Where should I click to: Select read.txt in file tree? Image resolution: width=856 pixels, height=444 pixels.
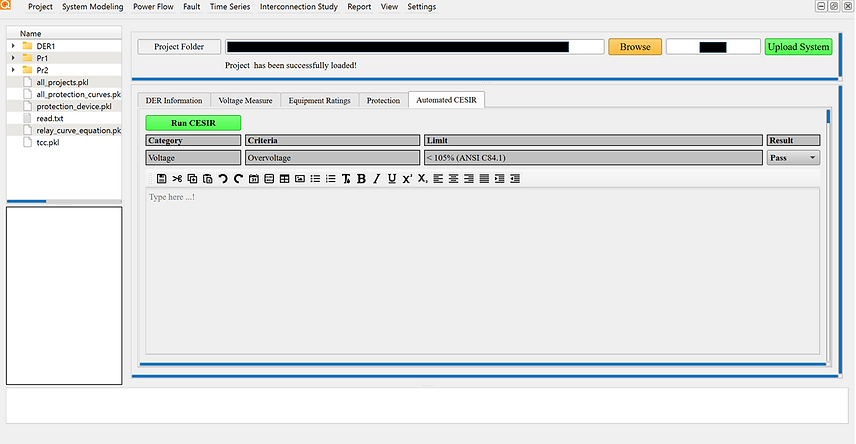pyautogui.click(x=50, y=118)
